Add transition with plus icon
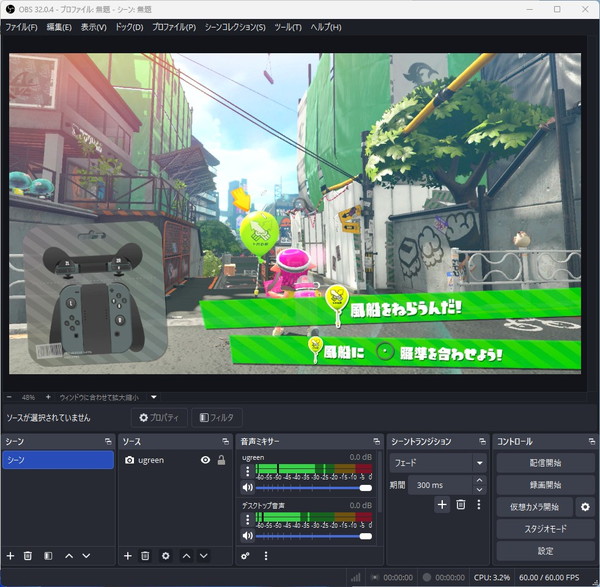Image resolution: width=600 pixels, height=587 pixels. (x=442, y=505)
